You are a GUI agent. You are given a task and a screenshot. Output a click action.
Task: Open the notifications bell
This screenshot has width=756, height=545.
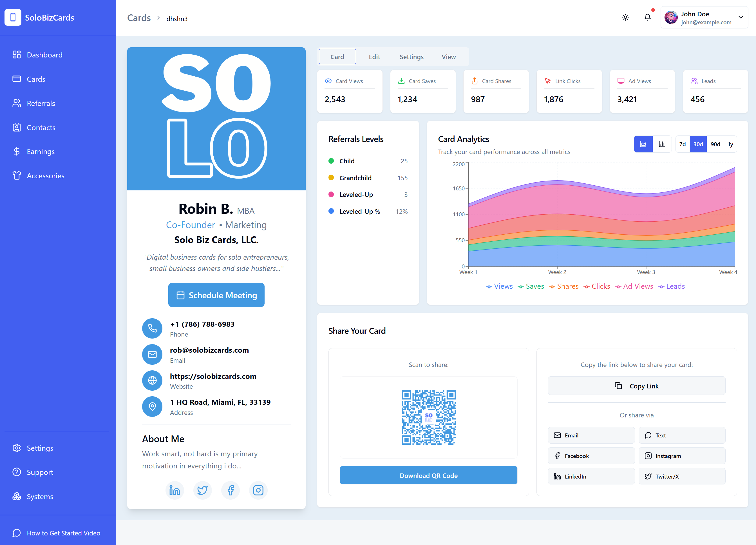(648, 17)
